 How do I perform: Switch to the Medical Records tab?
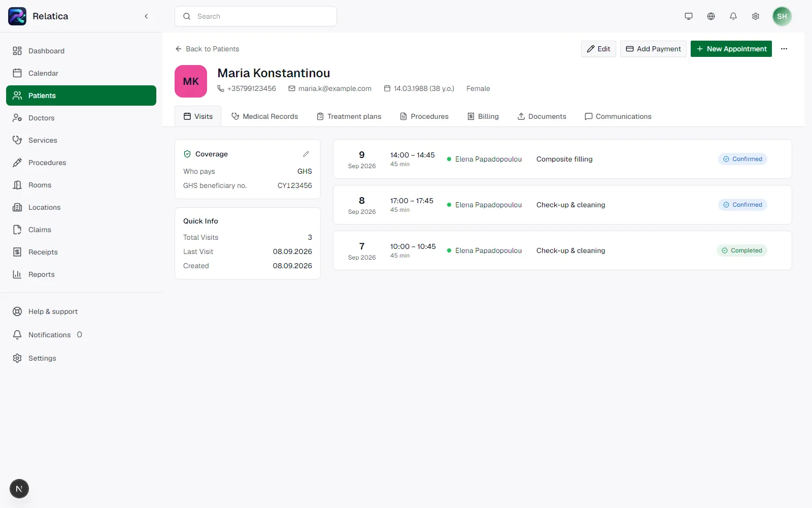264,116
